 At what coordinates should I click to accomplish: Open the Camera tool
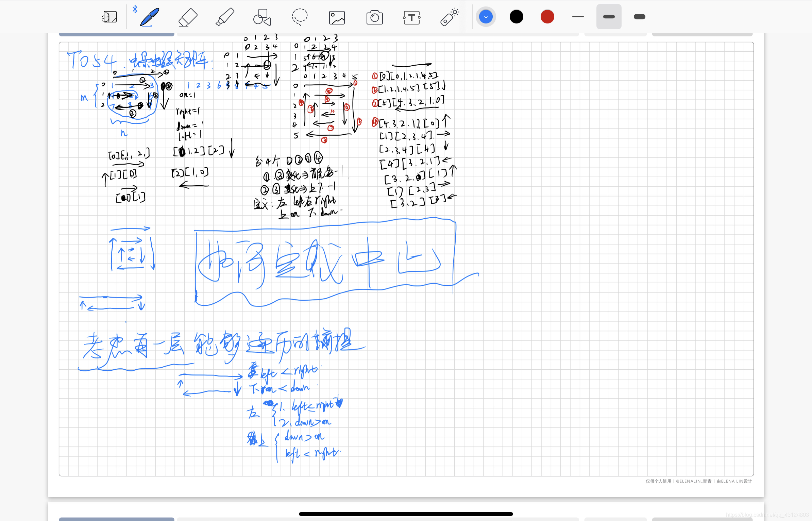(374, 17)
